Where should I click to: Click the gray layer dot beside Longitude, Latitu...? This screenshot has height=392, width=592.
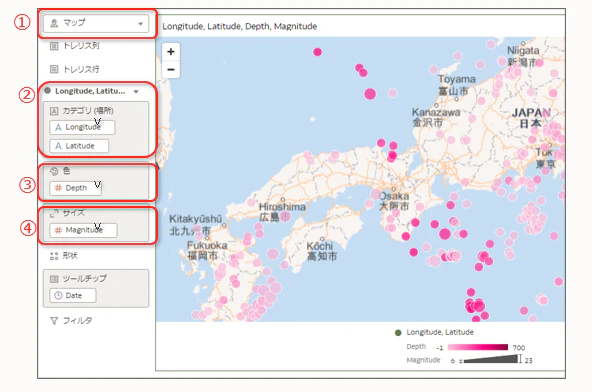[48, 91]
